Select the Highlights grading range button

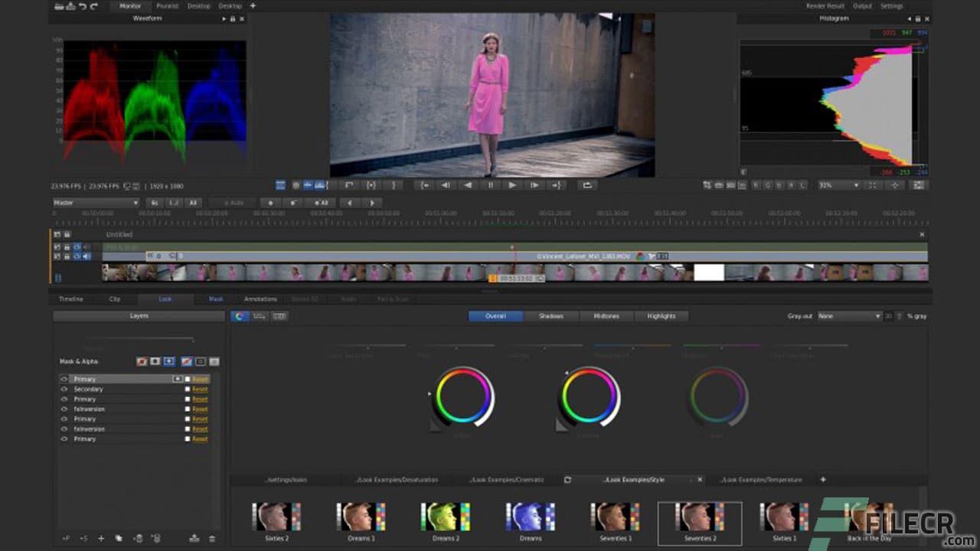(661, 315)
